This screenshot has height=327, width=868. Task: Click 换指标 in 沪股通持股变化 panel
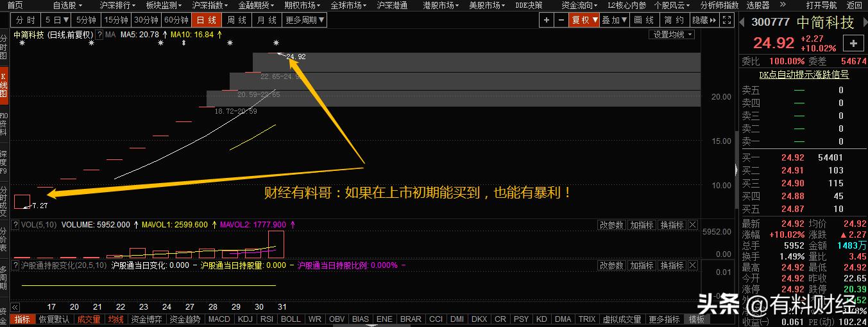coord(672,265)
